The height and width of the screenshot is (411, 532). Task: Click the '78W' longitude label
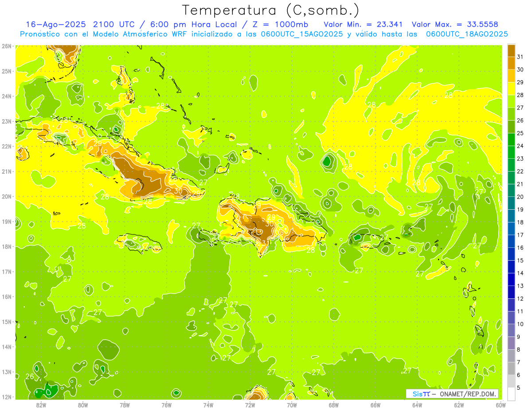click(x=125, y=405)
